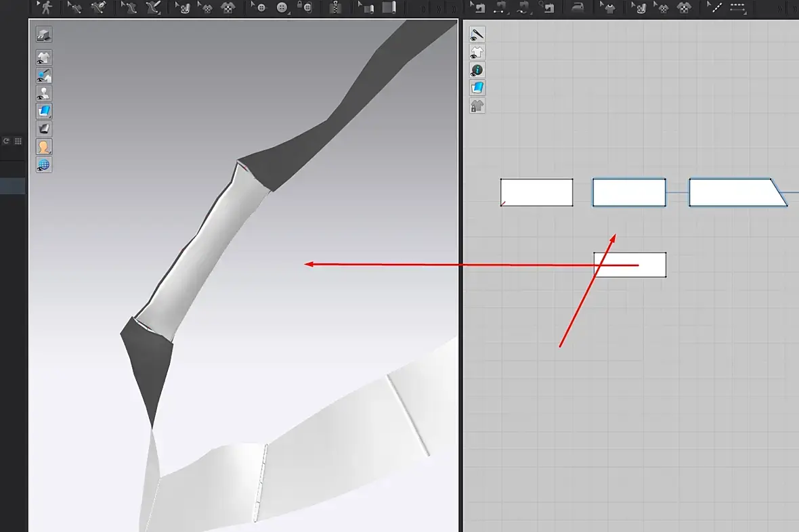This screenshot has height=532, width=799.
Task: Expand the 3D toolbar overflow chevron
Action: pyautogui.click(x=439, y=8)
